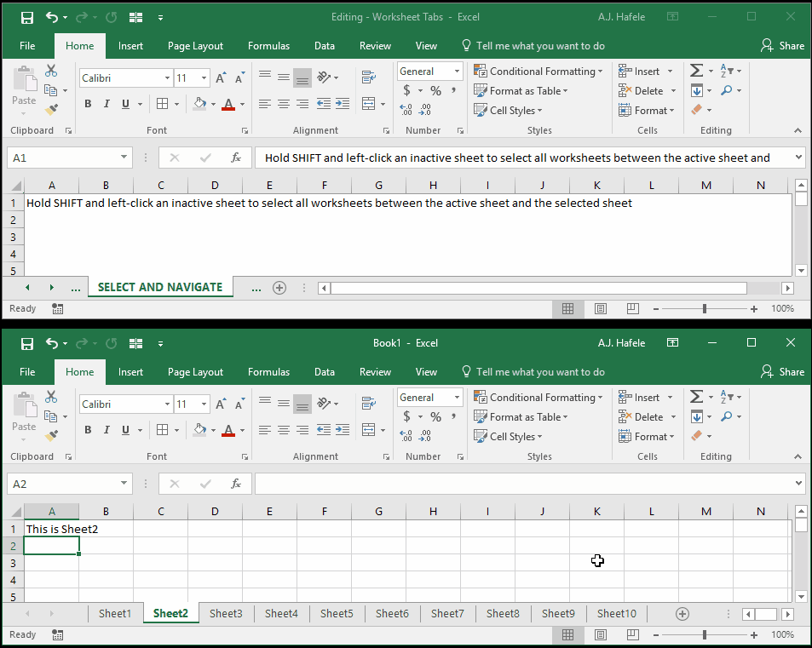Click Cut scissors icon in Book1 window
812x648 pixels.
pos(51,397)
